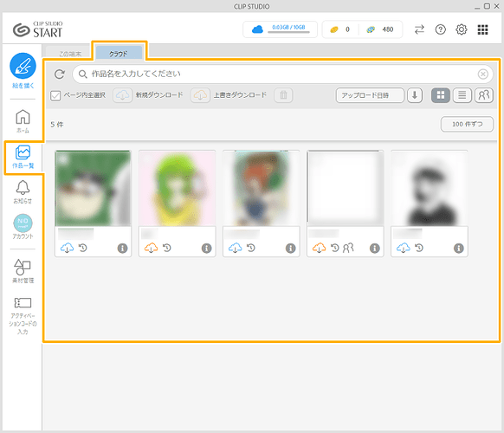504x433 pixels.
Task: Toggle the team works filter icon
Action: click(x=484, y=95)
